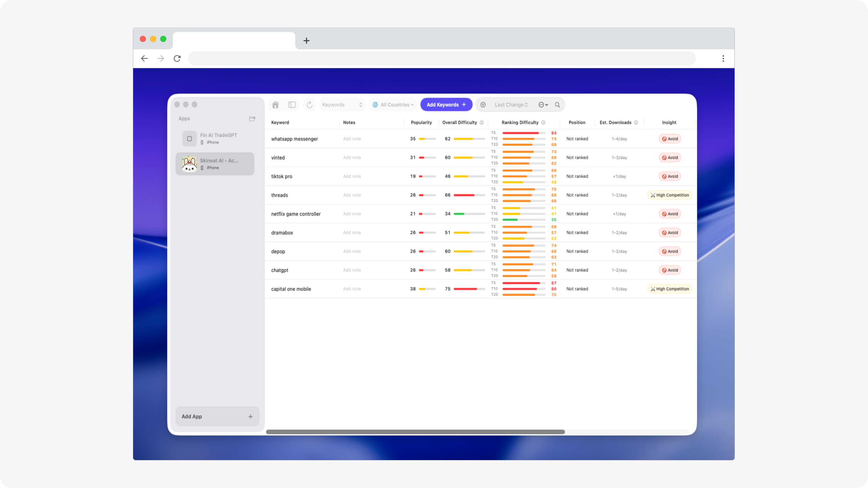Add a note for dramabox
The image size is (868, 488).
point(352,233)
